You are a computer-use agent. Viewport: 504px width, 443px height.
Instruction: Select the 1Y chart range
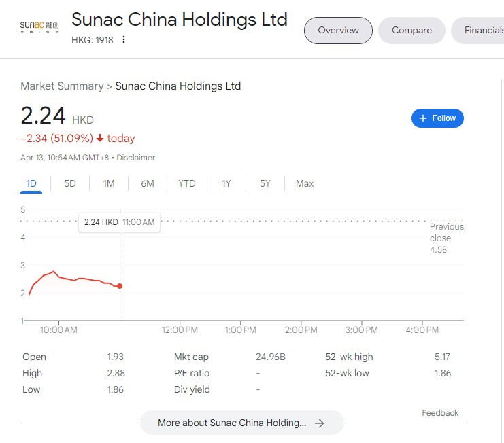pyautogui.click(x=226, y=184)
